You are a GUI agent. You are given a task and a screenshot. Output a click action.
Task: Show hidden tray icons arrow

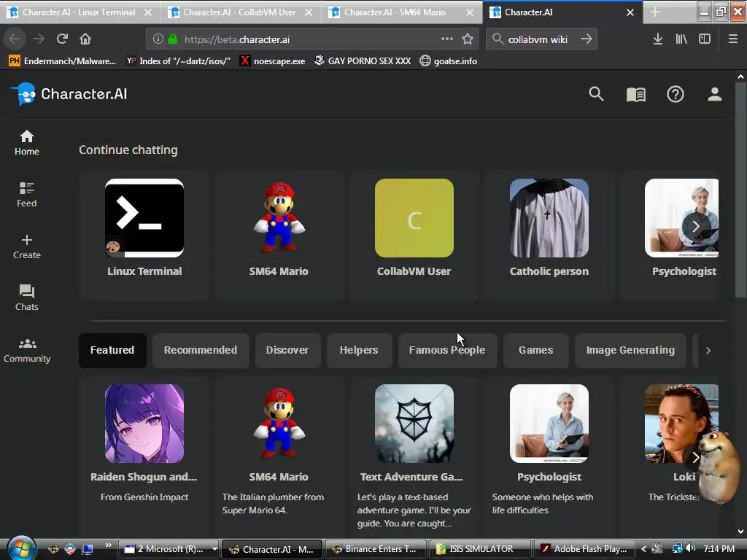pos(643,549)
